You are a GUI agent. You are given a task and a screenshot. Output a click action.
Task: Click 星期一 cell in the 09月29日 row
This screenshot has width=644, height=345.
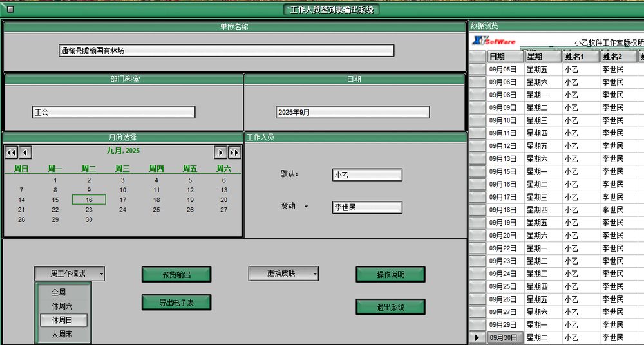tap(543, 325)
